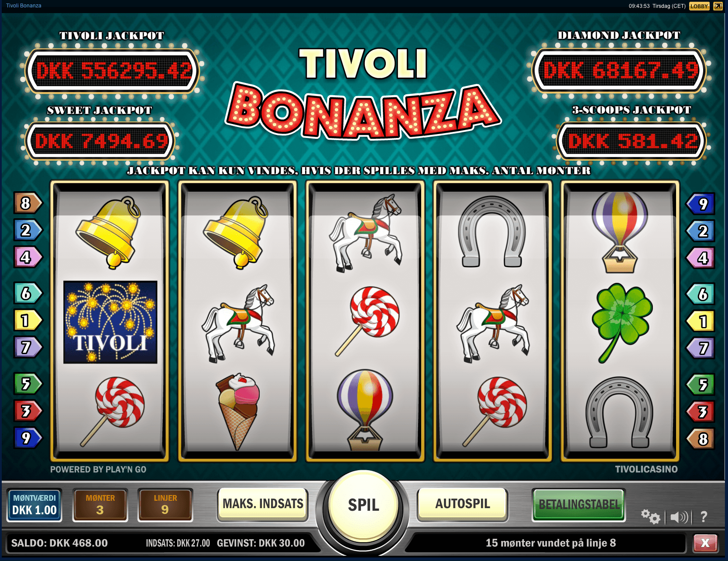The width and height of the screenshot is (728, 561).
Task: Select payline 8 marker on left
Action: tap(28, 203)
